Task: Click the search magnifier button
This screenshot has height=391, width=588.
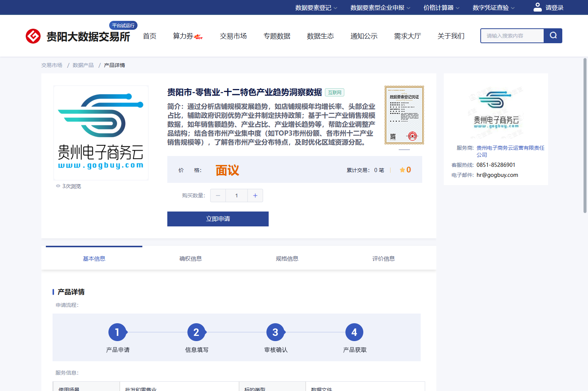Action: pos(553,36)
